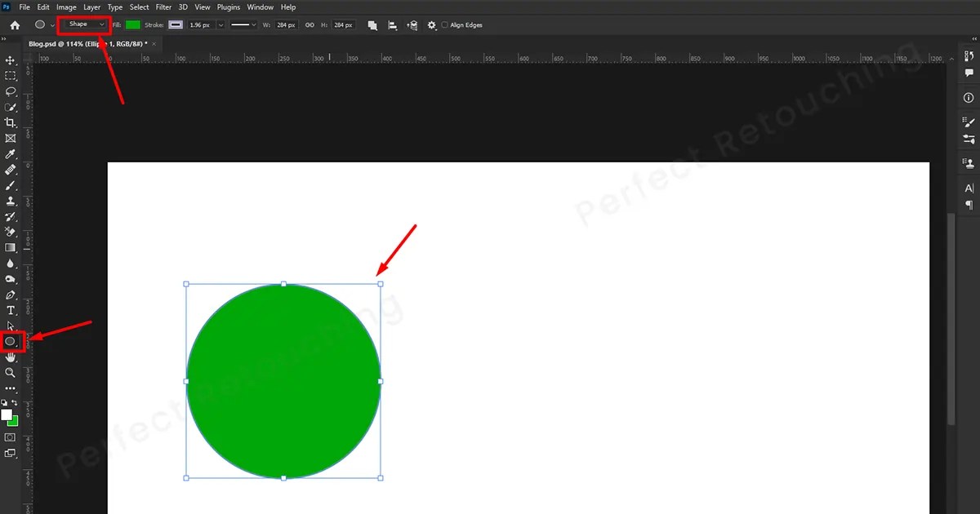Viewport: 980px width, 514px height.
Task: Click the green Fill color swatch
Action: (x=133, y=24)
